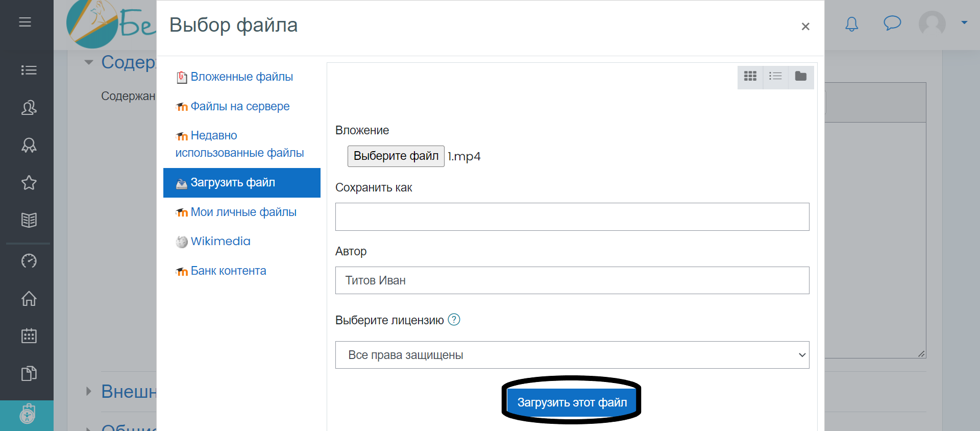Click the star icon in sidebar
Screen dimensions: 980x431
pos(29,182)
